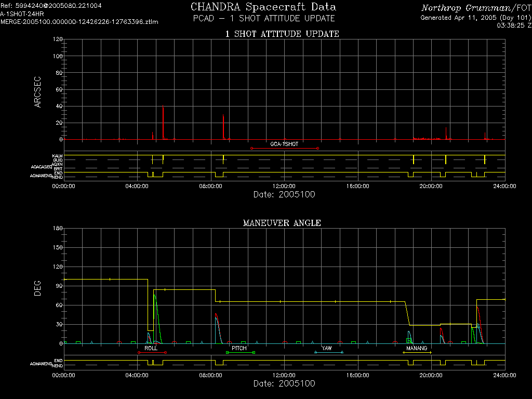This screenshot has width=532, height=399.
Task: Click the 20:00:00 label of the upper chart
Action: [x=431, y=187]
